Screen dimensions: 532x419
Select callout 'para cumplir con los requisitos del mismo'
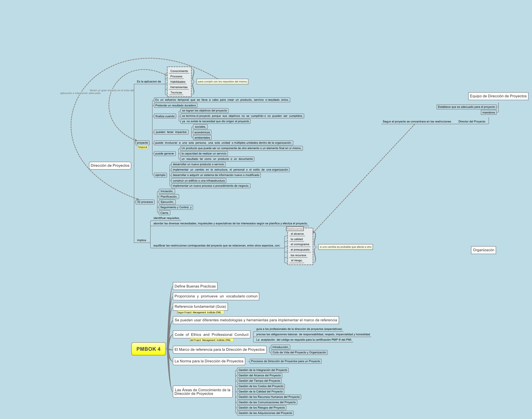(222, 82)
